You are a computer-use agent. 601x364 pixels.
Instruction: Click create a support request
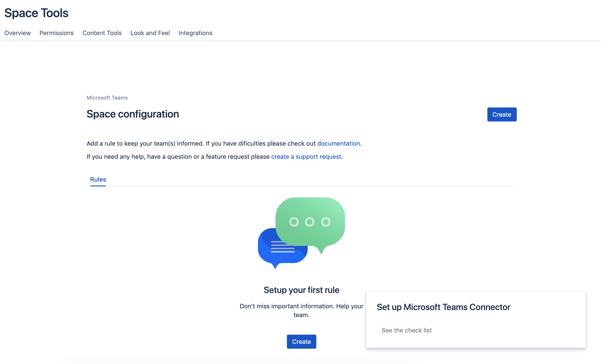[x=306, y=157]
